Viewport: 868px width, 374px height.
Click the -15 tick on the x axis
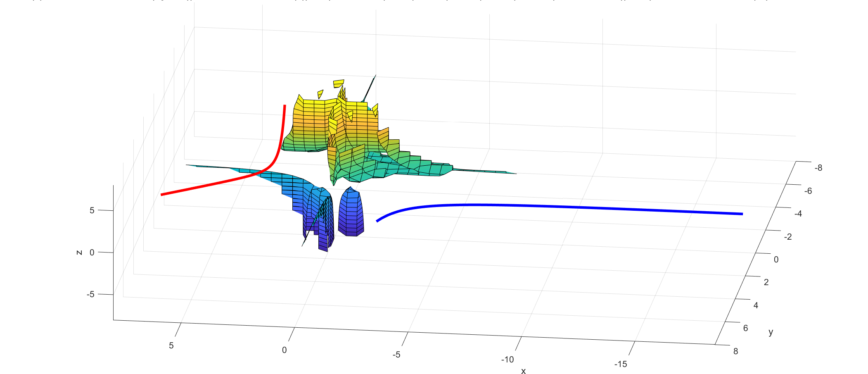(620, 364)
